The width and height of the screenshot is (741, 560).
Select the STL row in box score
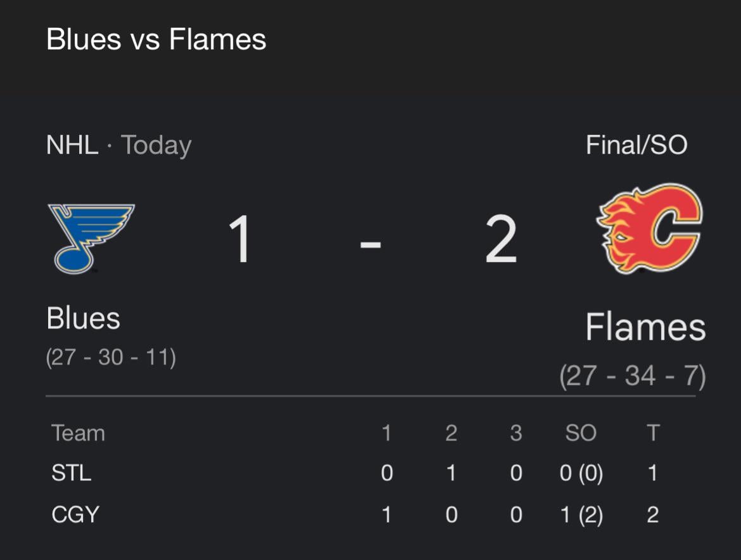pos(72,473)
